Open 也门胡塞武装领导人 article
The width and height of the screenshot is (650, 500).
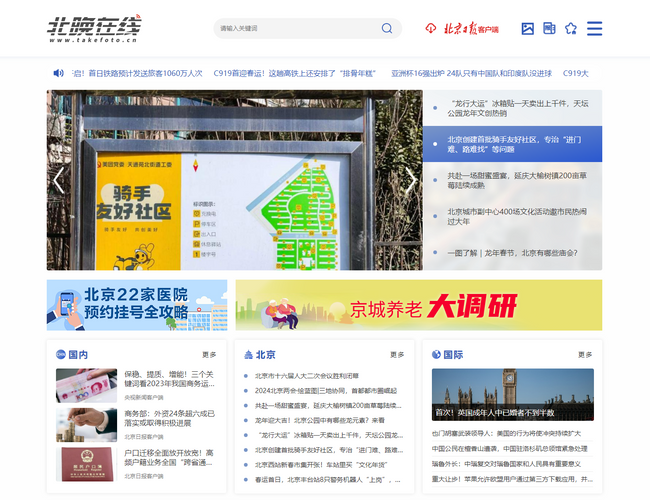(x=506, y=434)
